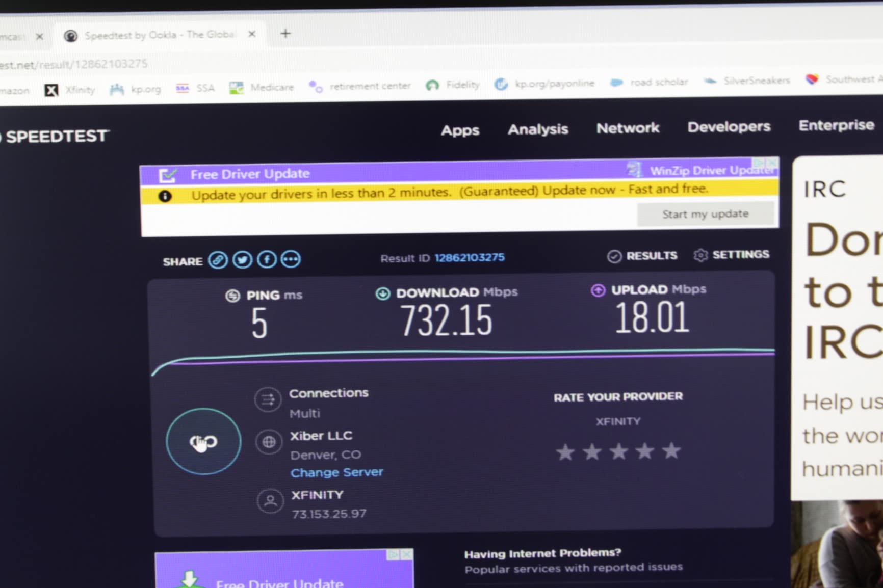Close the Driver Update ad banner
The height and width of the screenshot is (588, 883).
(772, 163)
